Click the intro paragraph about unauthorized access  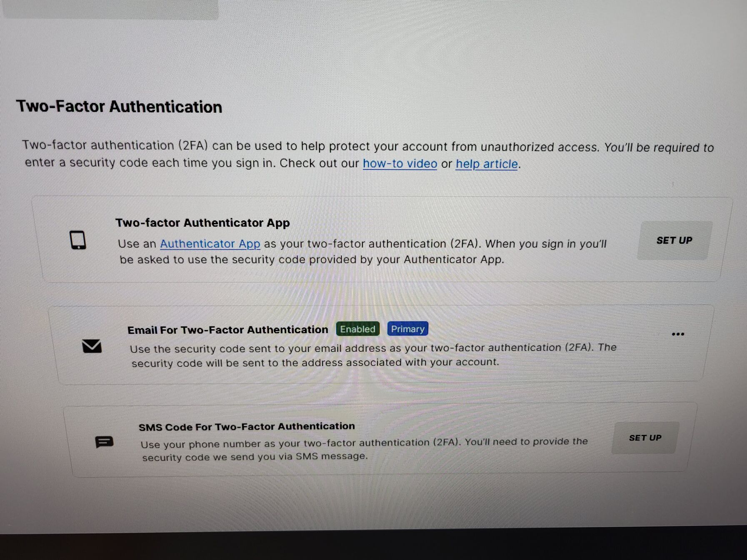point(367,154)
